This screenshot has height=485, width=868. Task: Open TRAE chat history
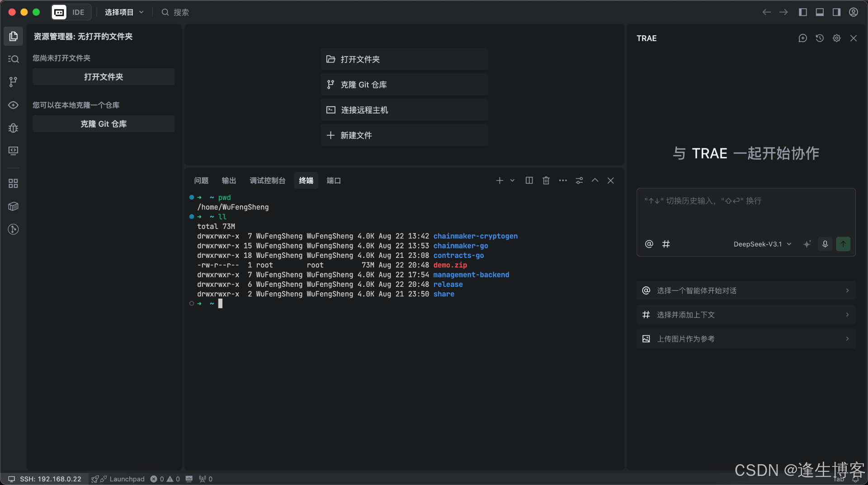(x=820, y=38)
